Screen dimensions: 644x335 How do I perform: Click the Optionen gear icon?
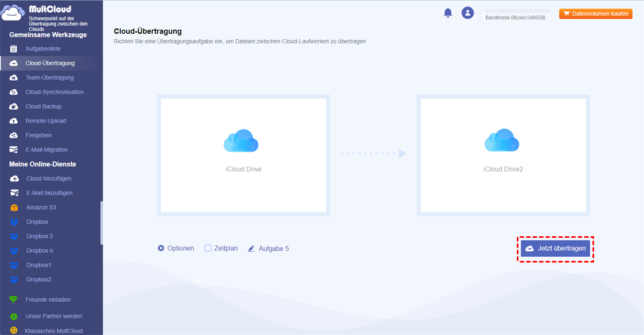[161, 249]
